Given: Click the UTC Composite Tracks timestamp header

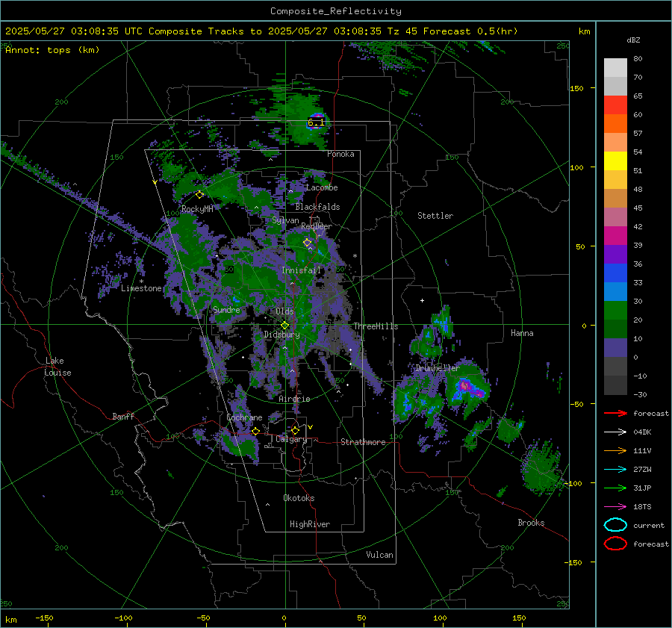Looking at the screenshot, I should click(x=261, y=31).
